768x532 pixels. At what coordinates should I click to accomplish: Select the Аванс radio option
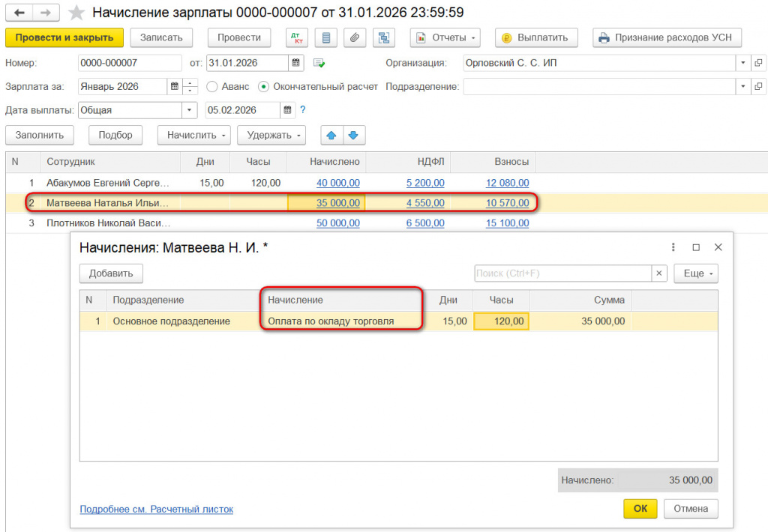coord(212,87)
